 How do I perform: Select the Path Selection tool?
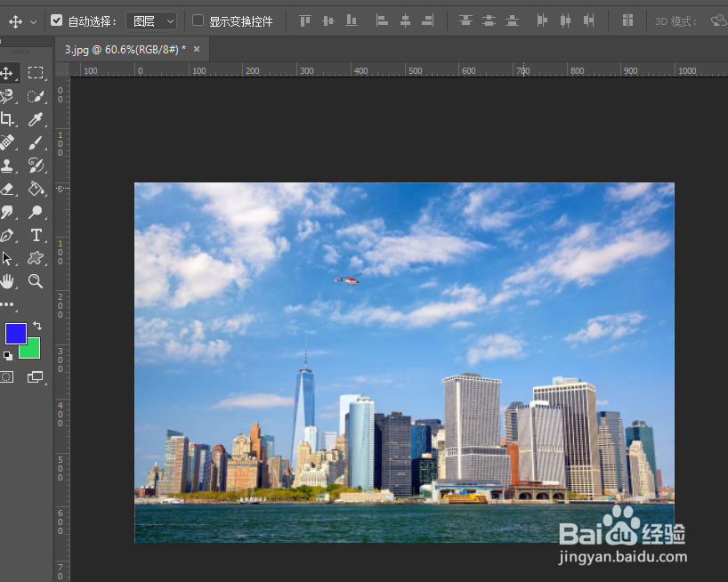click(x=6, y=258)
